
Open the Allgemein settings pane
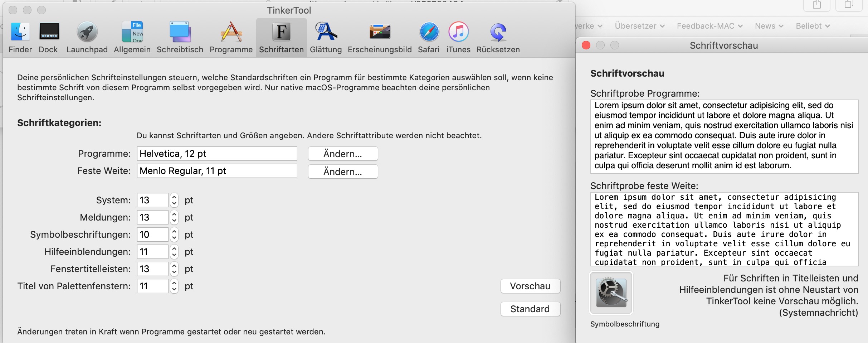(x=132, y=38)
